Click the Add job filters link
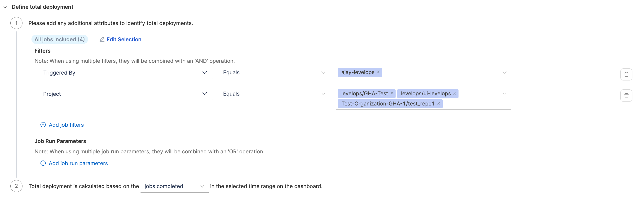 pyautogui.click(x=66, y=125)
